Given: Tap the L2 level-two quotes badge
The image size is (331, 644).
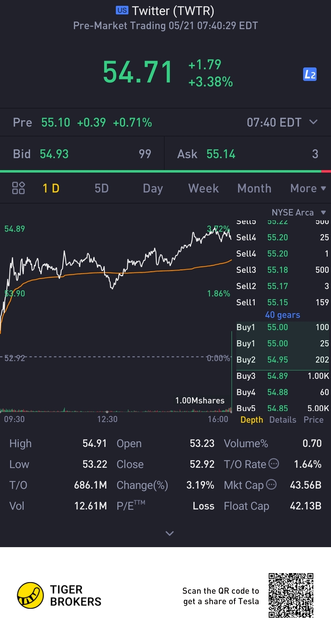Looking at the screenshot, I should pos(310,74).
